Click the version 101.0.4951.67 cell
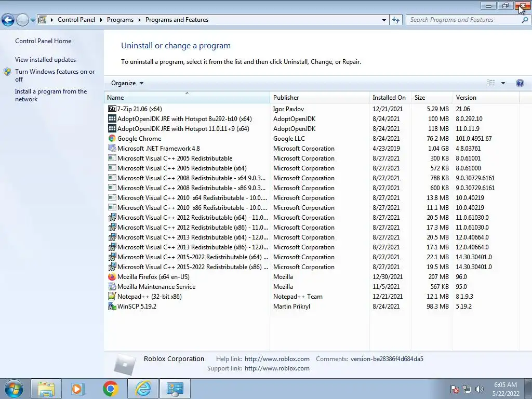Screen dimensions: 532x399 474,138
